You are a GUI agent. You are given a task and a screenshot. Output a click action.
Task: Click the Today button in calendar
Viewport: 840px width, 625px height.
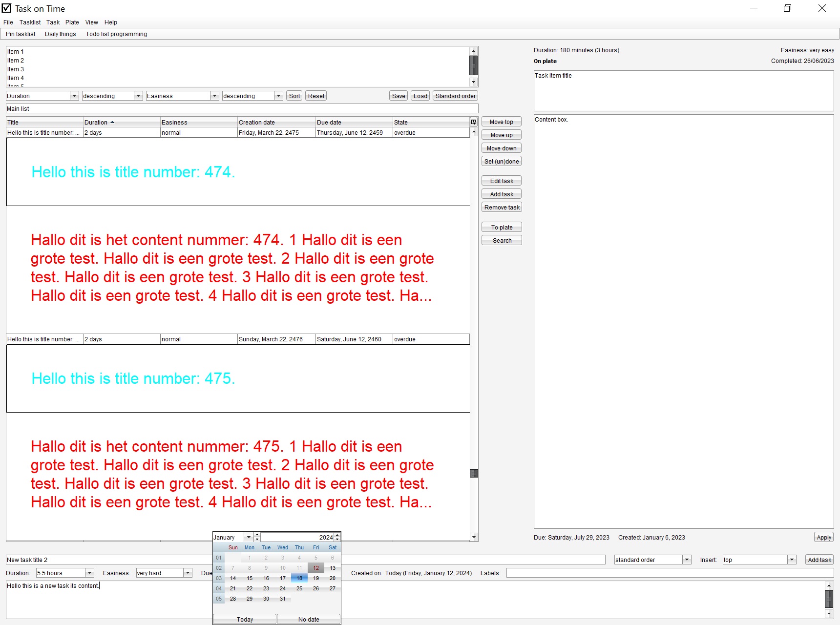tap(245, 619)
